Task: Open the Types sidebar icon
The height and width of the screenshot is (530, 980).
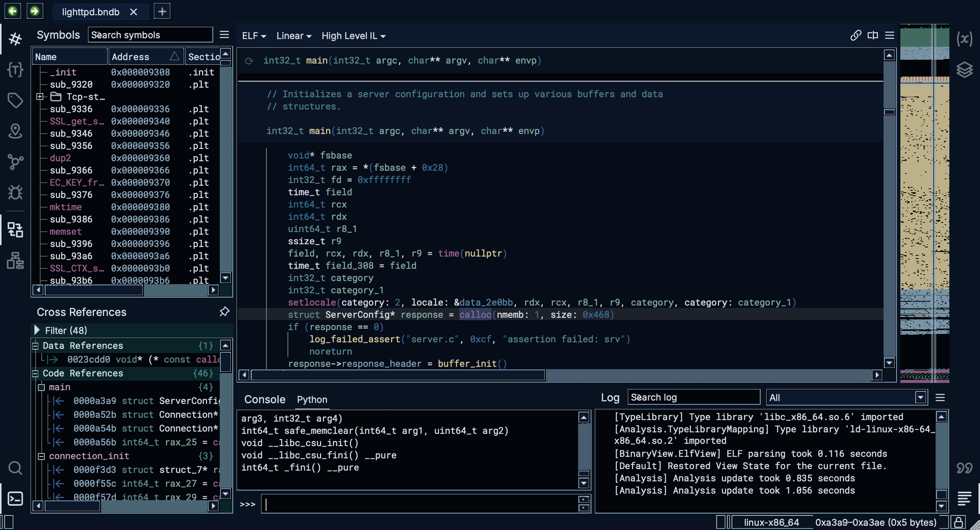Action: pyautogui.click(x=15, y=70)
